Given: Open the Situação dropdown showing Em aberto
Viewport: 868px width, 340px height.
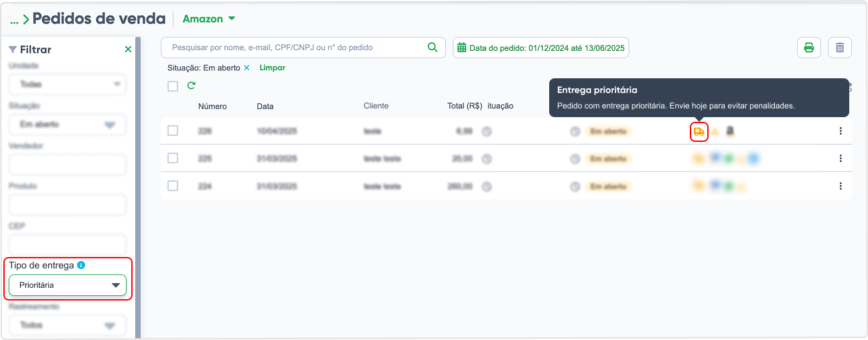Looking at the screenshot, I should click(67, 124).
